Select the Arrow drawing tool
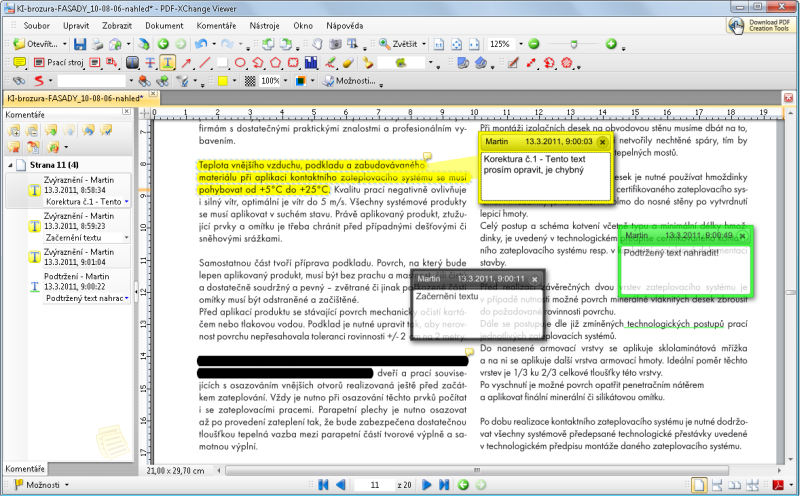Image resolution: width=800 pixels, height=496 pixels. click(186, 63)
